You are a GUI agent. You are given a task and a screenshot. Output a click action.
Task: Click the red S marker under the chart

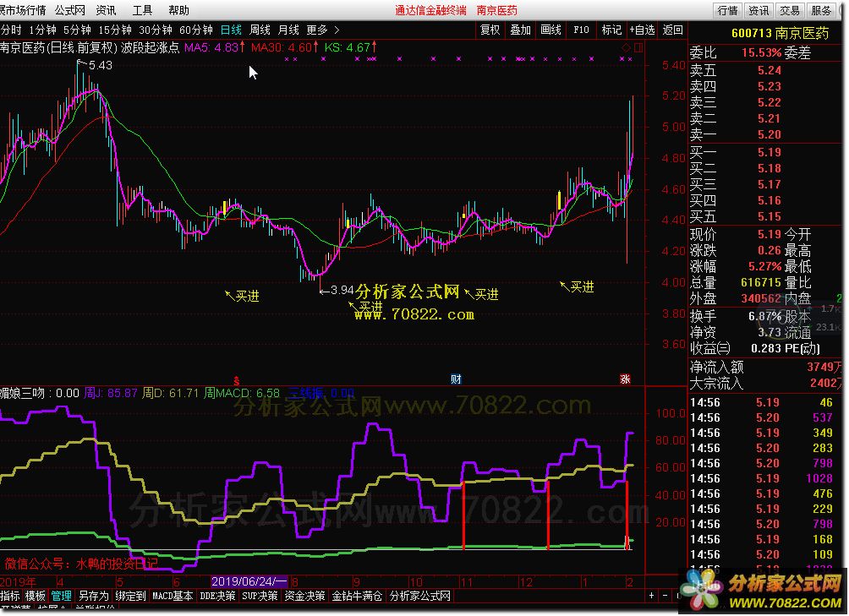[x=236, y=381]
